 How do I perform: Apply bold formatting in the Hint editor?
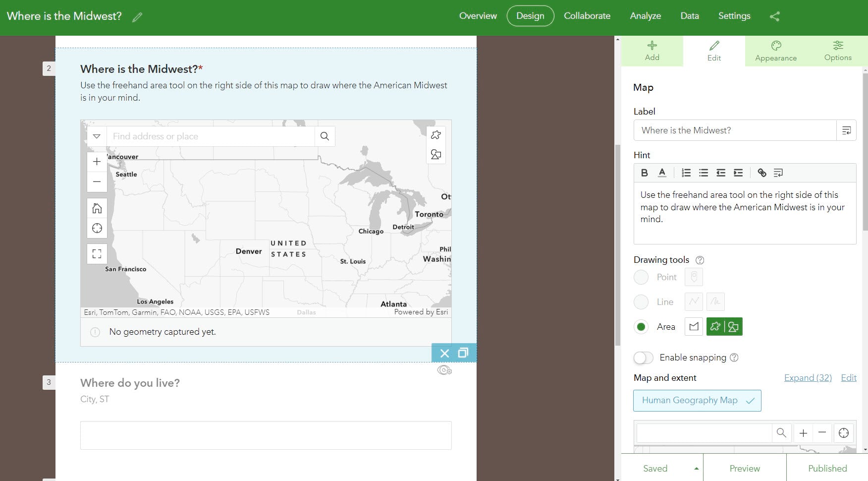645,173
